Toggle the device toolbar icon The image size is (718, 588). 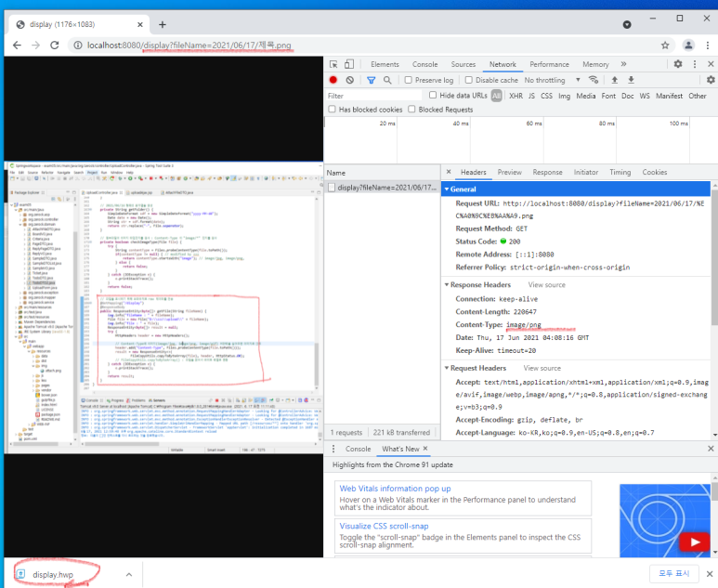click(x=349, y=65)
